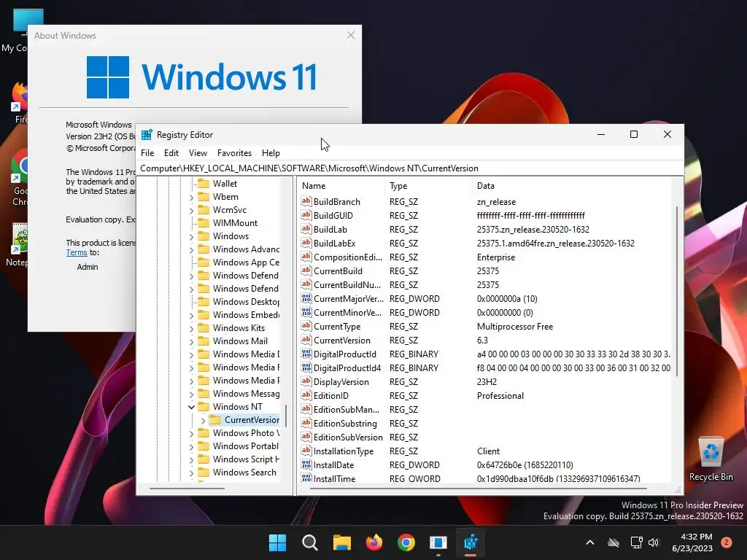Switch to Registry Editor taskbar button

471,542
